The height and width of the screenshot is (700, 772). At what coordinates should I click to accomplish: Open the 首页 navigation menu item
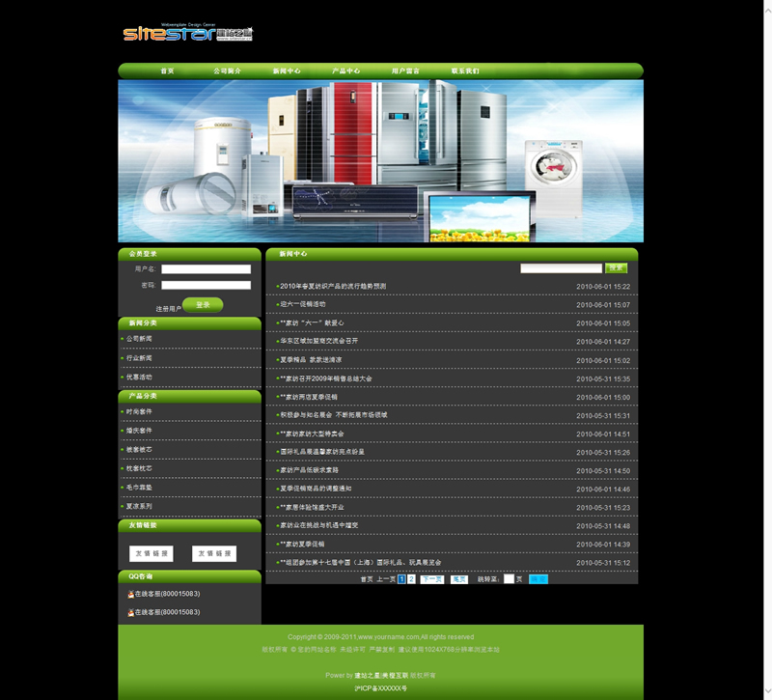(167, 71)
